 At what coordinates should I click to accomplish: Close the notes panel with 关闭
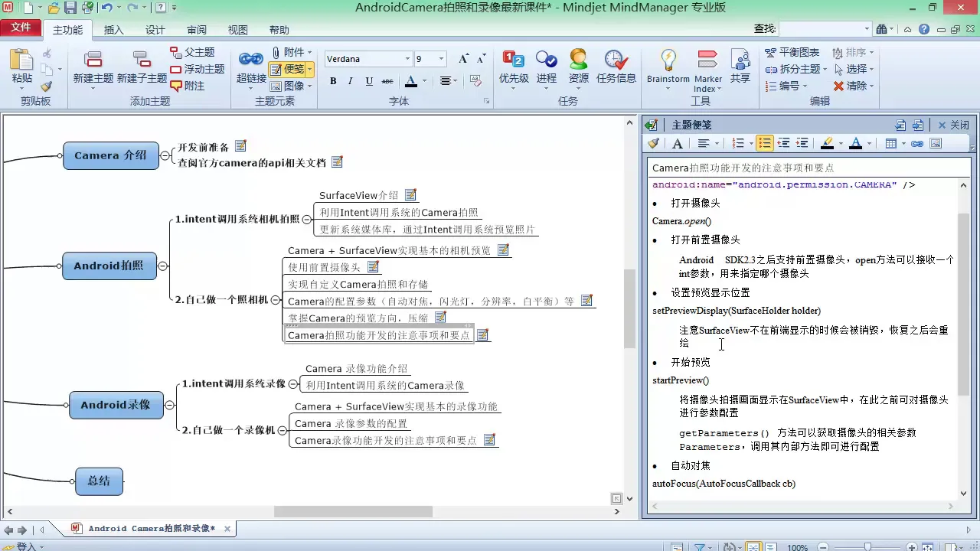point(953,125)
